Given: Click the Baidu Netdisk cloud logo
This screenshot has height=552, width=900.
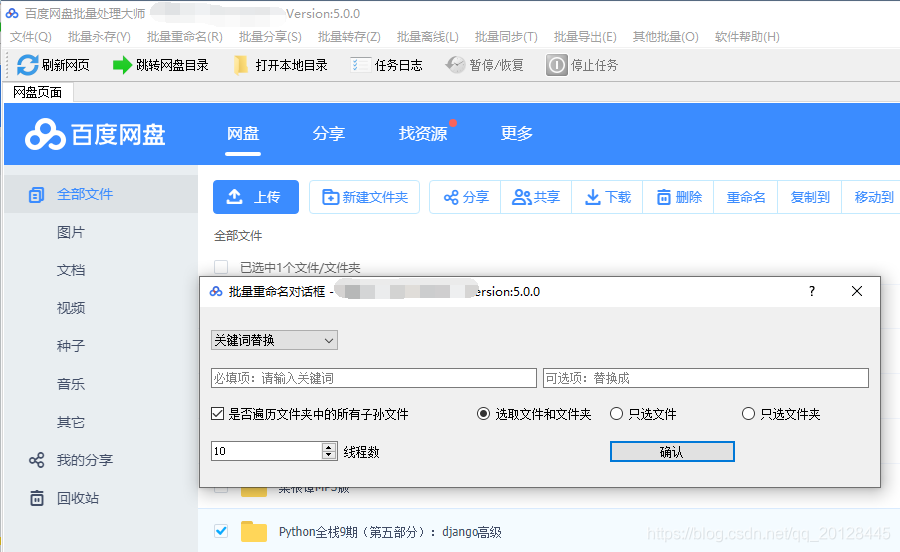Looking at the screenshot, I should (x=45, y=135).
